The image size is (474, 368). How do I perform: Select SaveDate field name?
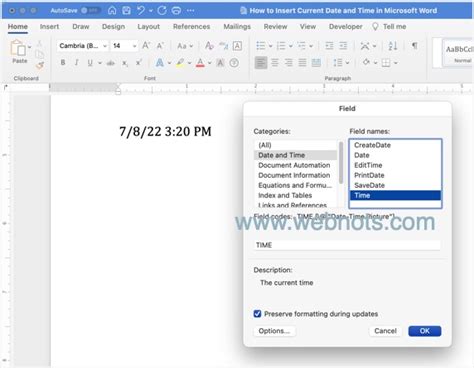(x=395, y=185)
